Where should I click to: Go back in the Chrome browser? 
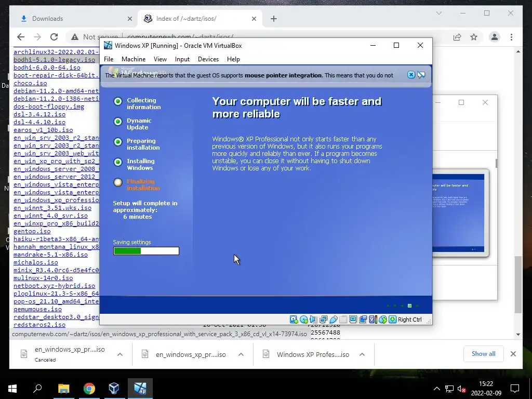(x=21, y=37)
